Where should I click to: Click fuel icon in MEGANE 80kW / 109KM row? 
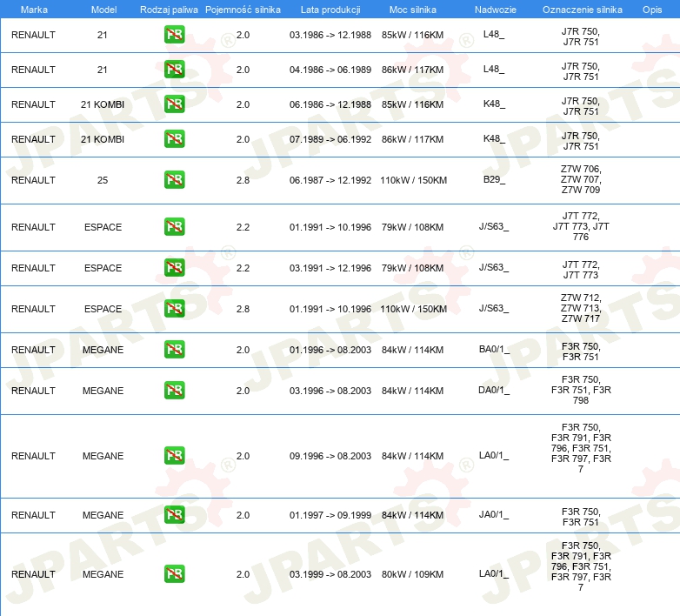click(x=174, y=573)
